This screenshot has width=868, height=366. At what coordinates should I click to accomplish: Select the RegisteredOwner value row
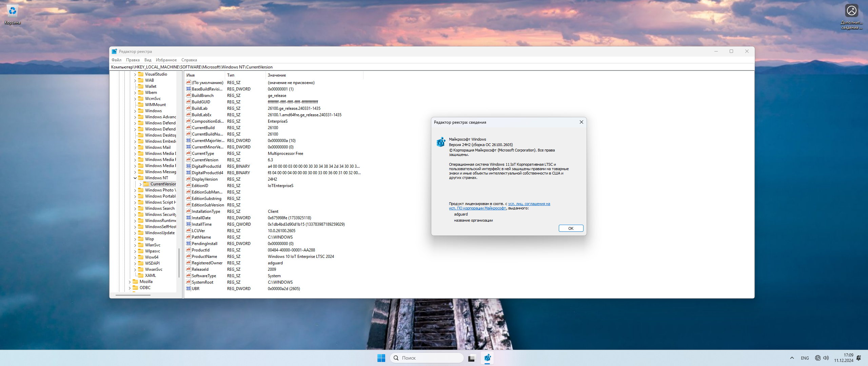273,263
